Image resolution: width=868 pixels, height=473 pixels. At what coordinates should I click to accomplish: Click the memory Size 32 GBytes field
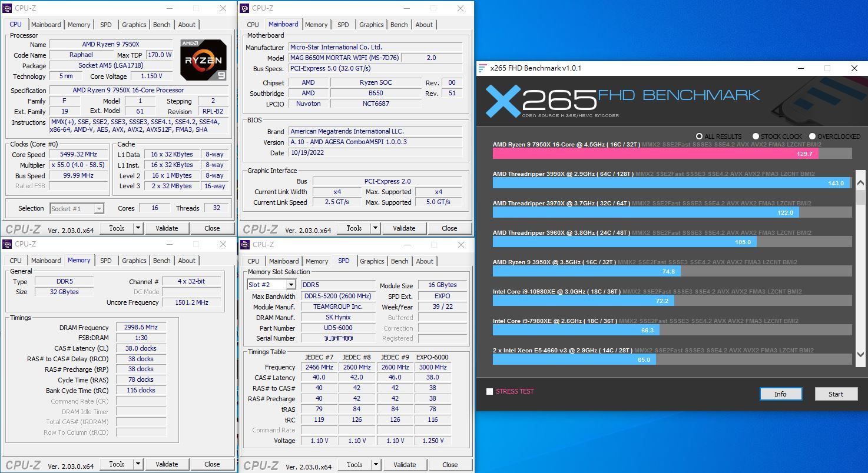(64, 292)
